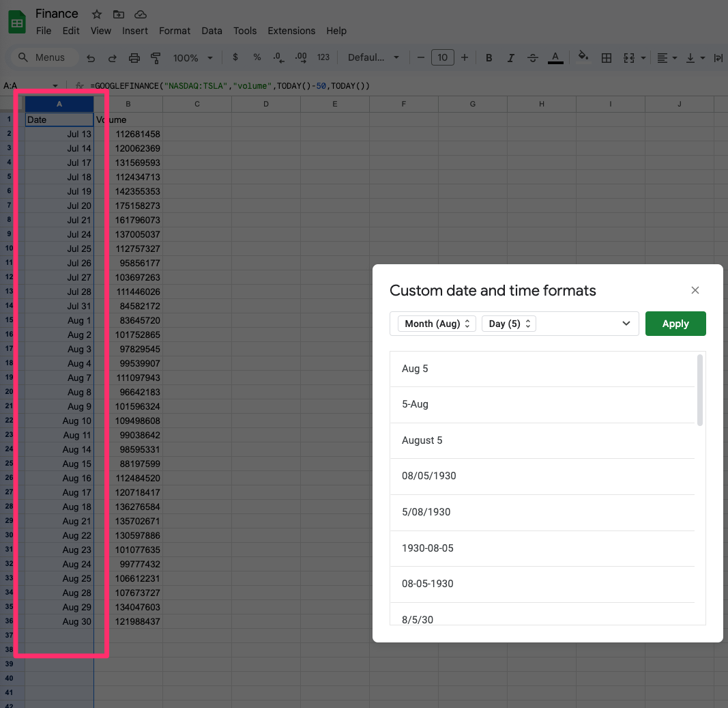Check the cloud save status icon
This screenshot has height=708, width=728.
[141, 14]
